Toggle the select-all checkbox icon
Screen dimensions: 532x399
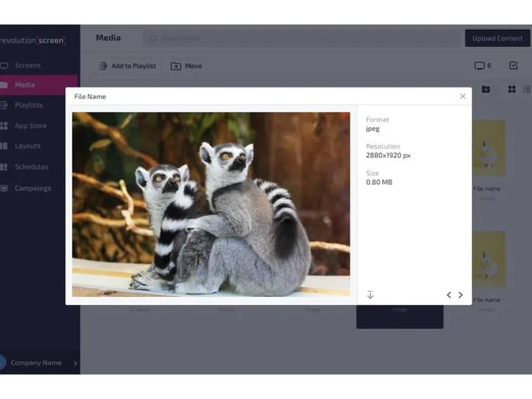tap(513, 66)
